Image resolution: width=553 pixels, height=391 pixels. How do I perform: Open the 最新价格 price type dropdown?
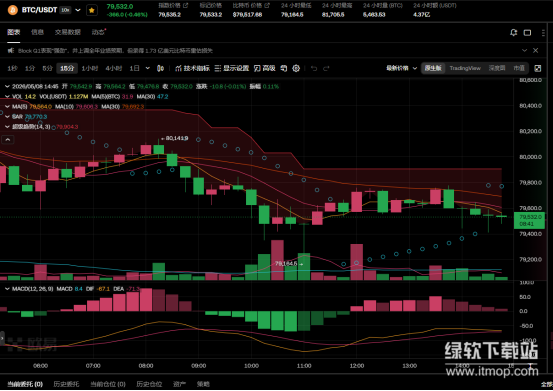pos(401,68)
